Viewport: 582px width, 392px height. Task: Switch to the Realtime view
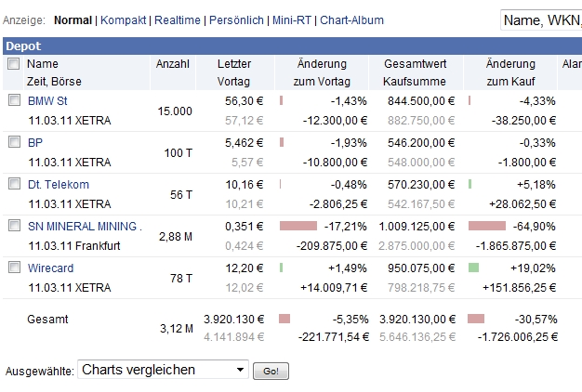click(x=179, y=20)
